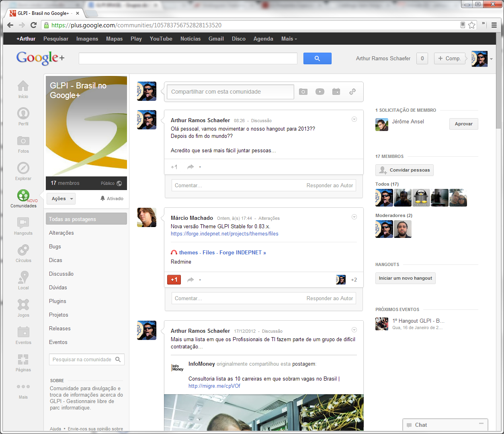
Task: Click the Compartilhar com esta comunidade field
Action: pos(230,92)
